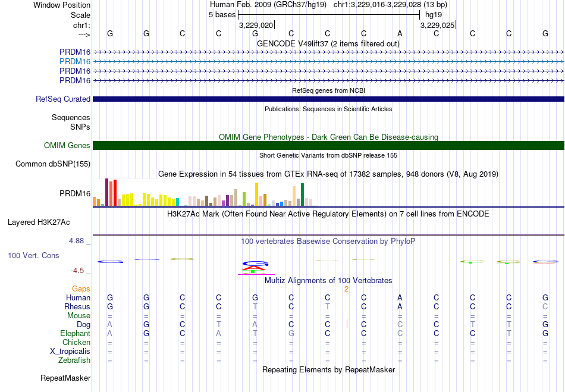The height and width of the screenshot is (392, 565).
Task: Click Repeating Elements by RepeatMasker title
Action: pos(329,370)
